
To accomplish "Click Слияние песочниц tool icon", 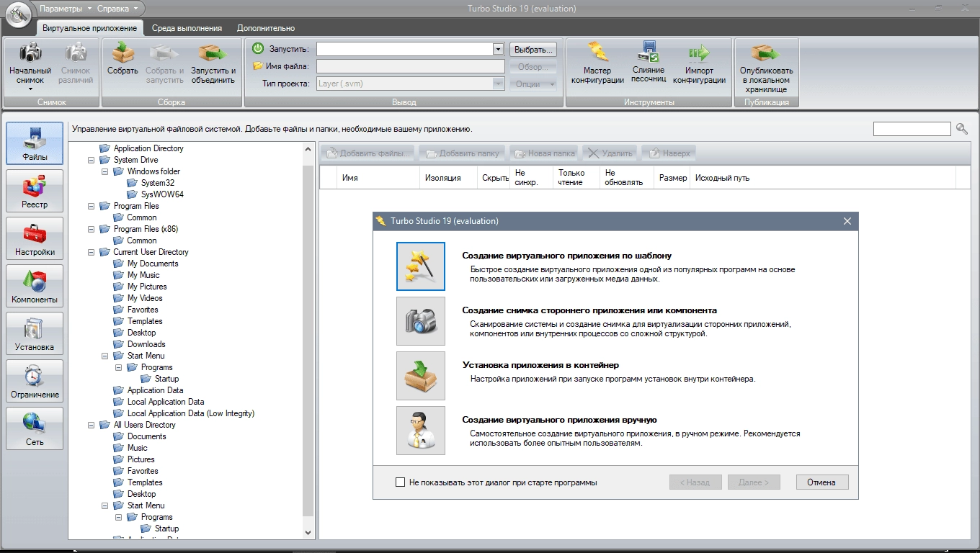I will [649, 52].
